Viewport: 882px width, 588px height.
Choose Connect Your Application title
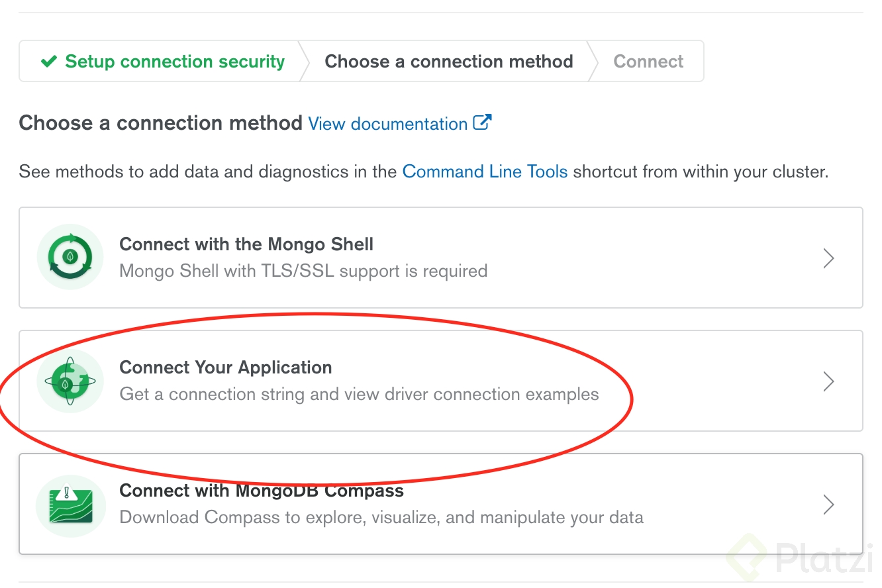226,367
